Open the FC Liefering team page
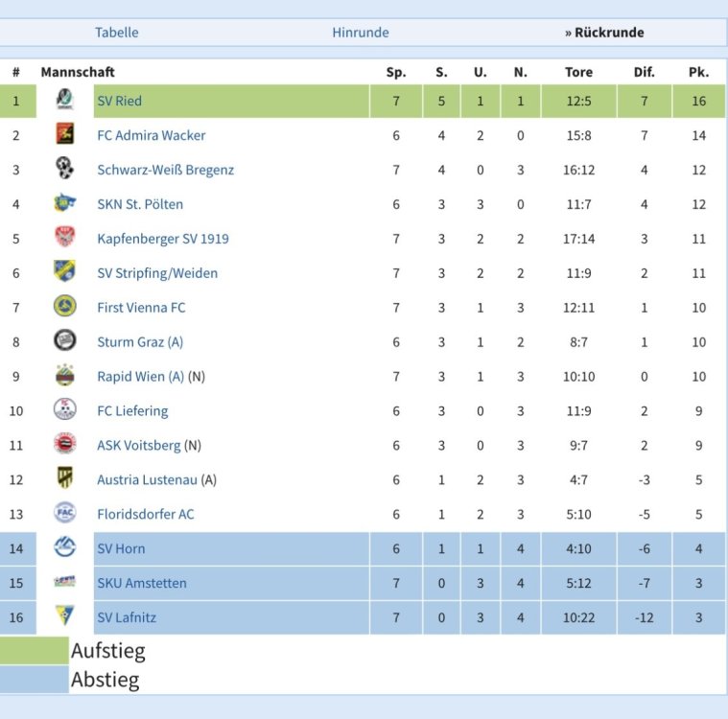728x719 pixels. (132, 411)
